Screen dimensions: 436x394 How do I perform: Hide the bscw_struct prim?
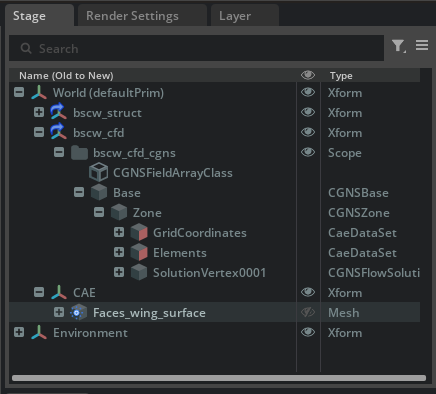coord(308,112)
